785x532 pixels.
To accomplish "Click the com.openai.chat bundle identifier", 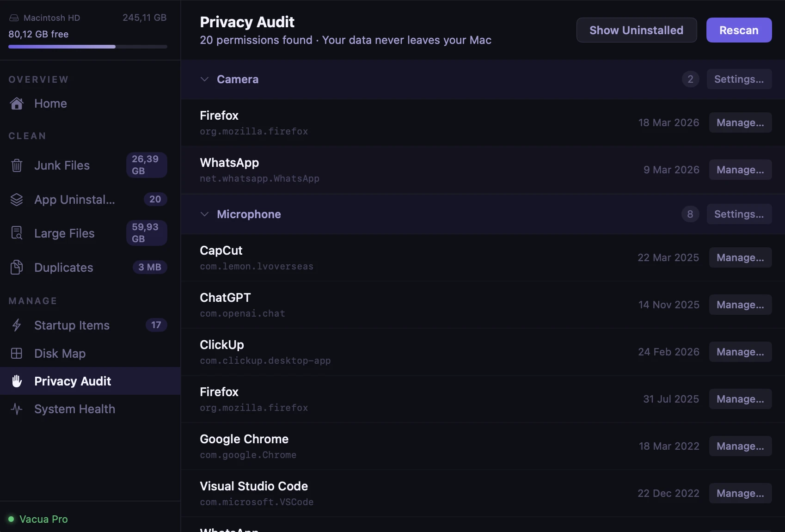I will (x=242, y=313).
